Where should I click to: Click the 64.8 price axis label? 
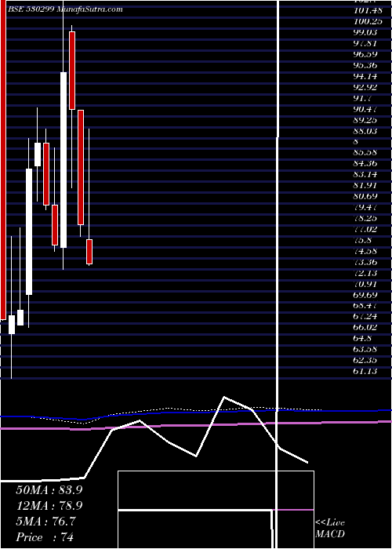pyautogui.click(x=363, y=338)
